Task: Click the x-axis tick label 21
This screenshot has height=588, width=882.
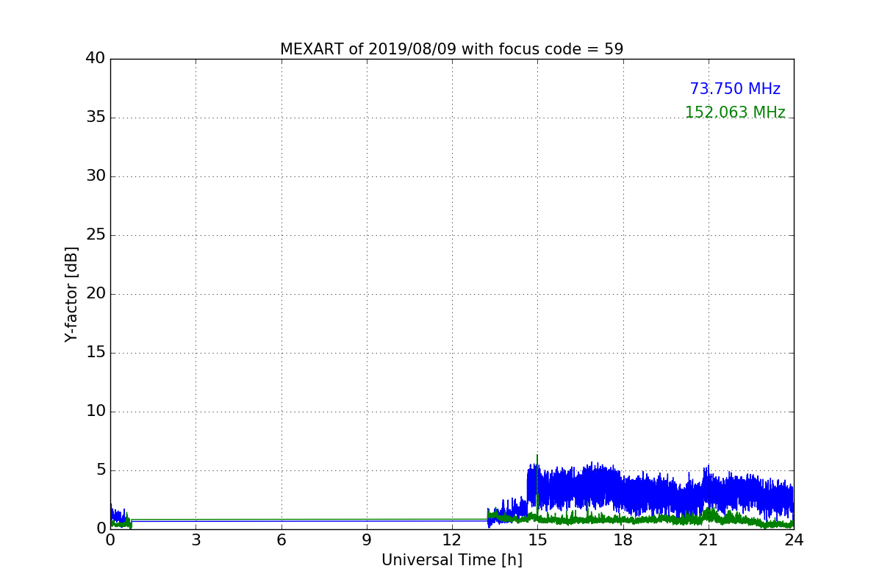Action: pyautogui.click(x=709, y=540)
